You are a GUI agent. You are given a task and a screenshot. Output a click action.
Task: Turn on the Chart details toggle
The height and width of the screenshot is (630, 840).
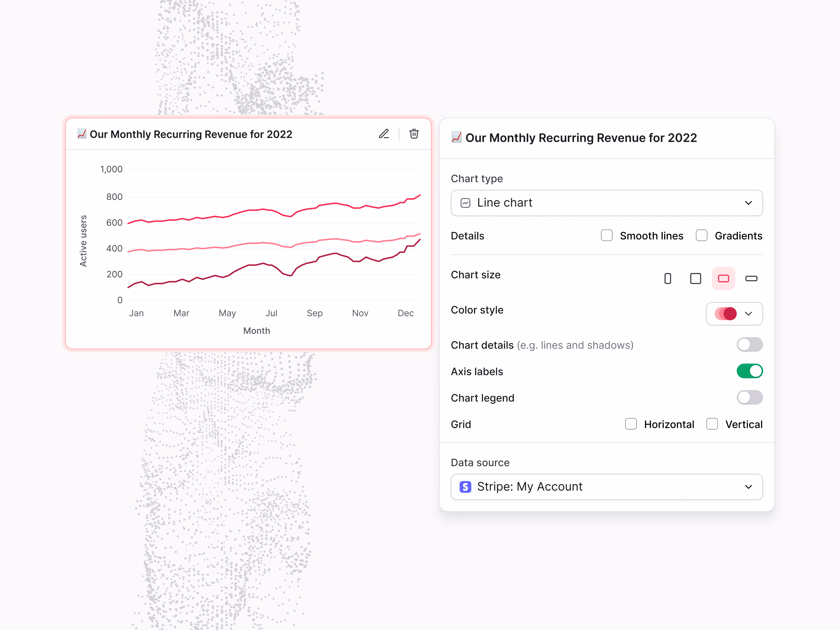[750, 345]
